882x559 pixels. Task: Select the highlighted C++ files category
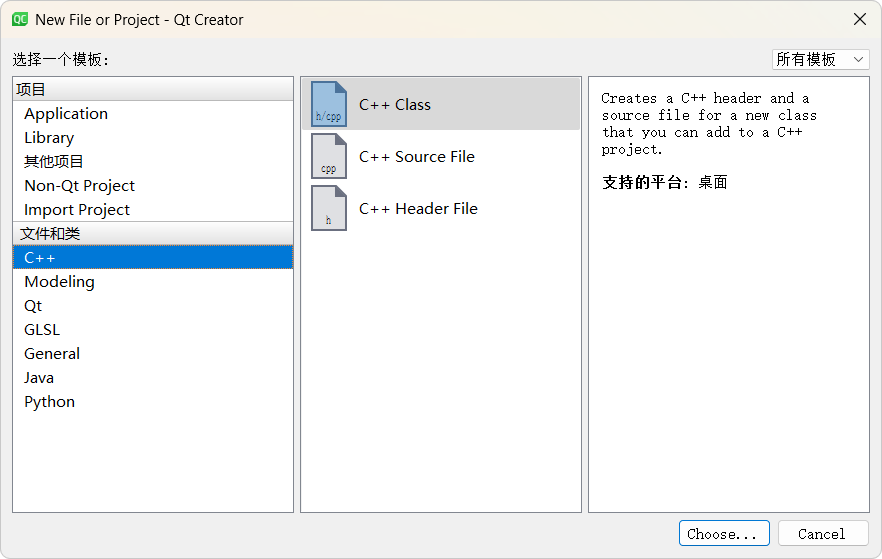tap(153, 258)
